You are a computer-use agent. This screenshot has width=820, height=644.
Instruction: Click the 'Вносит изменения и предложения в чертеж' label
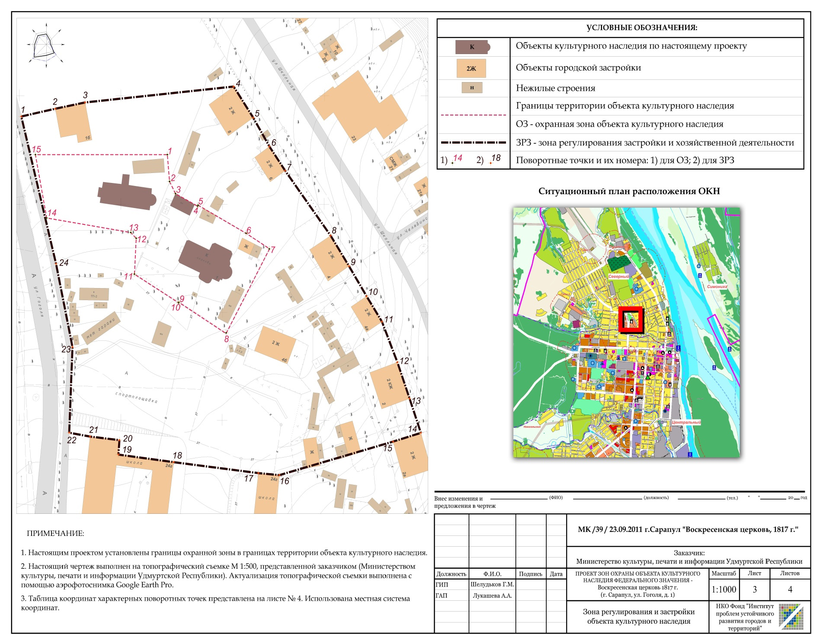464,502
